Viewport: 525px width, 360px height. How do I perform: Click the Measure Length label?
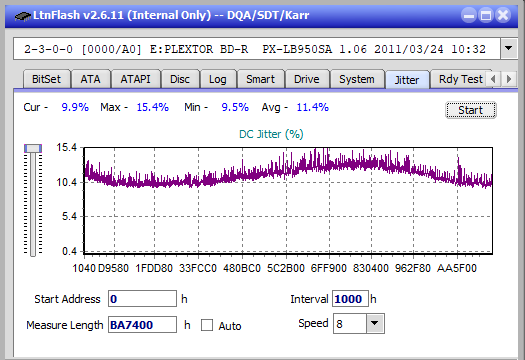tap(65, 325)
